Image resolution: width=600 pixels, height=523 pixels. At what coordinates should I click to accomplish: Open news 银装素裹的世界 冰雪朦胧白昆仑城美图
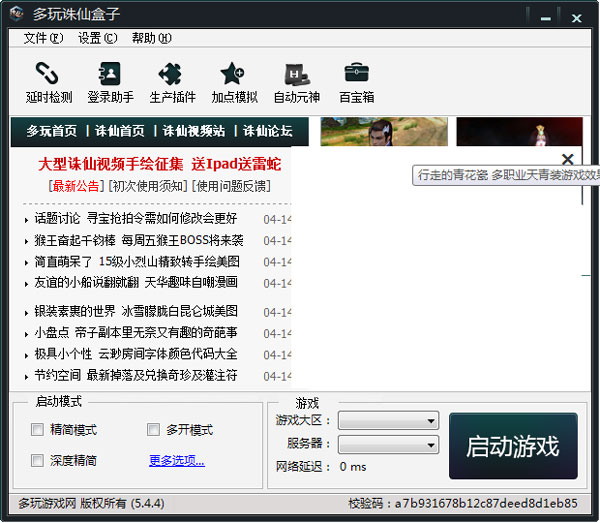[x=136, y=311]
